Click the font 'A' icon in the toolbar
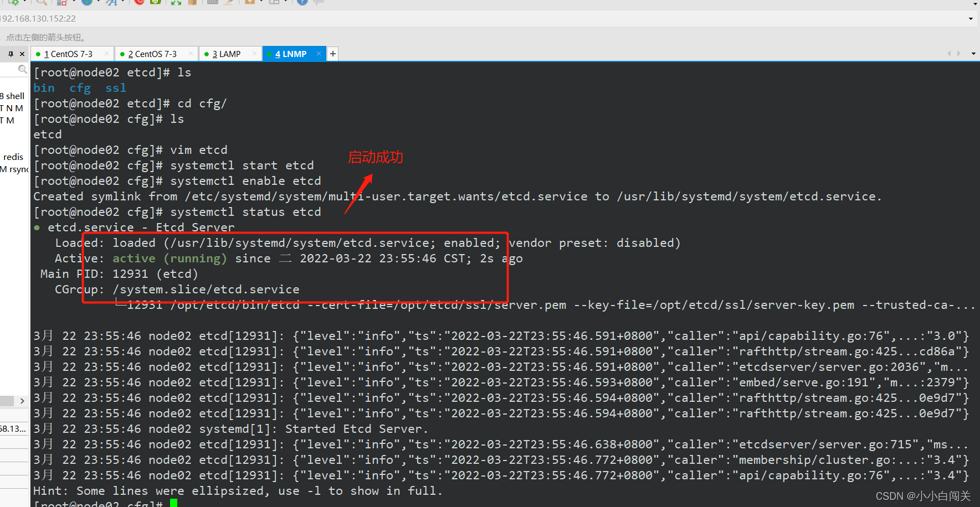Viewport: 980px width, 507px height. coord(112,2)
